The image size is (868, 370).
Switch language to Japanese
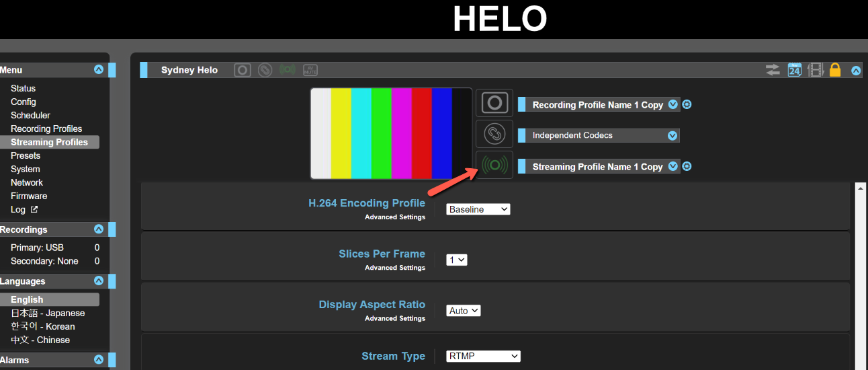[48, 313]
